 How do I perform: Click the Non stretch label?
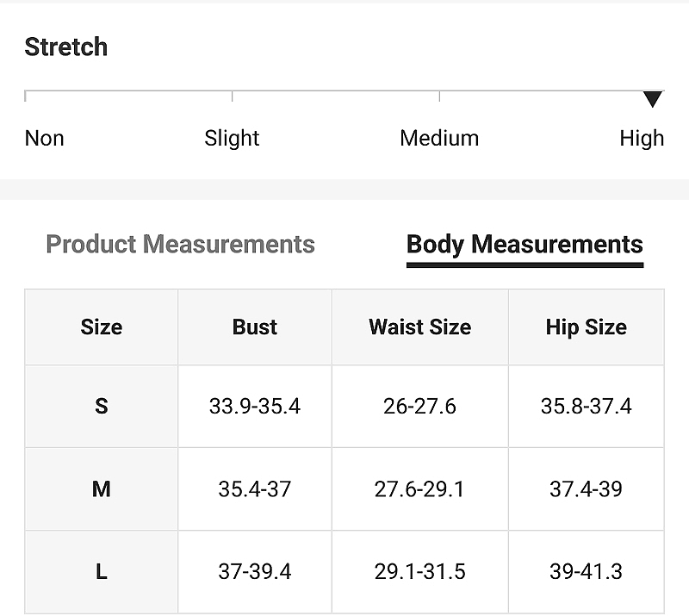click(45, 138)
